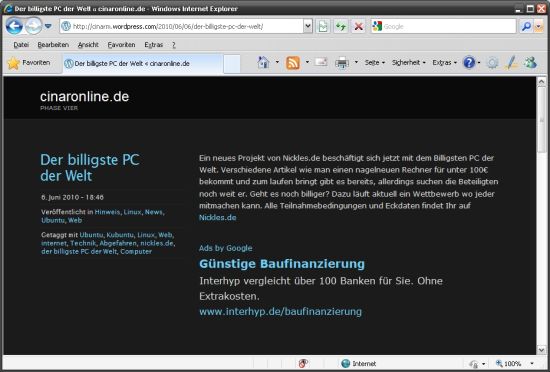Screen dimensions: 550x372
Task: Open the News category link
Action: [154, 212]
